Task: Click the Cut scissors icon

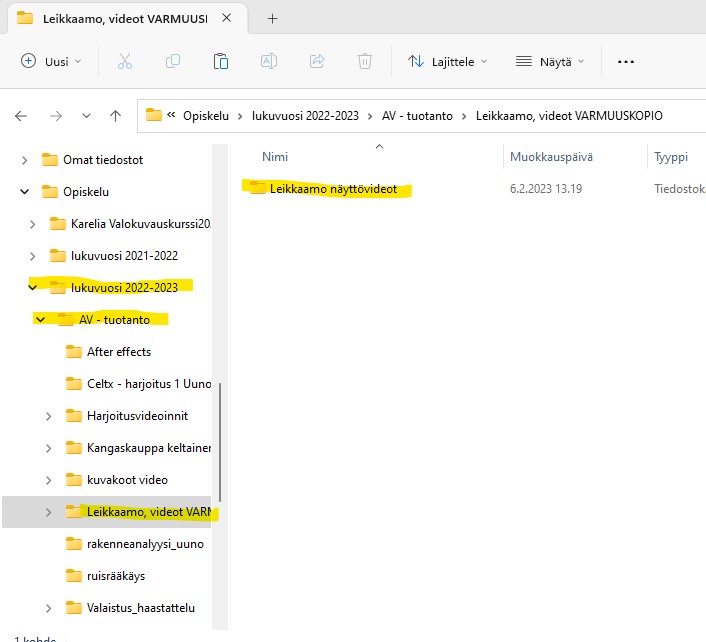Action: 125,61
